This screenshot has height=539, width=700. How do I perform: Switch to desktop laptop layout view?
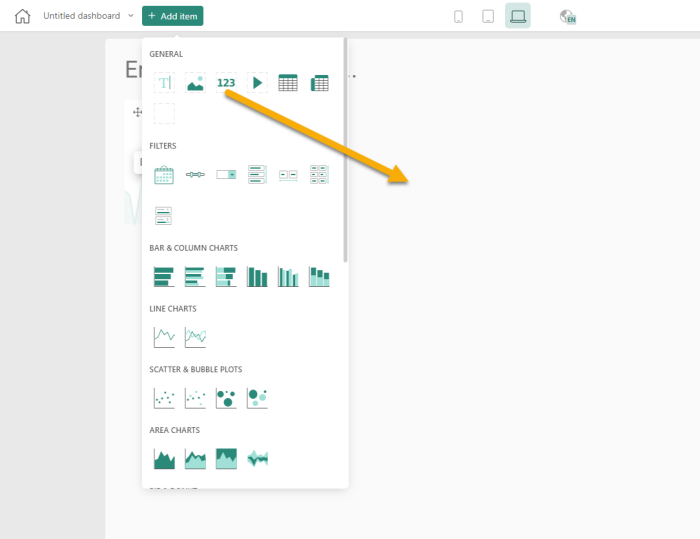click(x=518, y=16)
